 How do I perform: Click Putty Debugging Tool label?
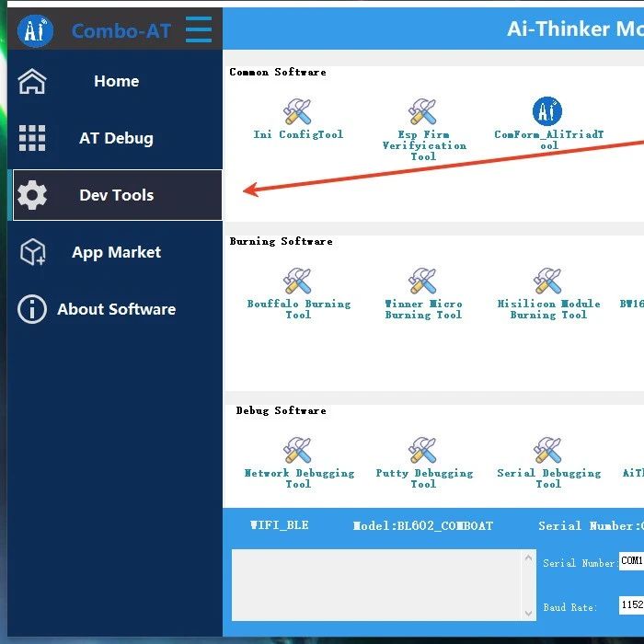coord(424,478)
